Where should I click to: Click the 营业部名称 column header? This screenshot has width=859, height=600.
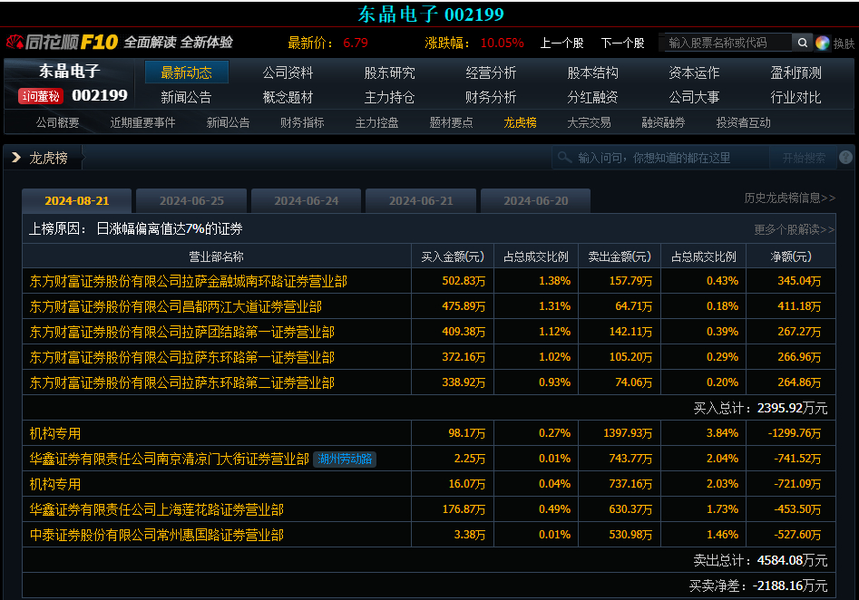(216, 256)
